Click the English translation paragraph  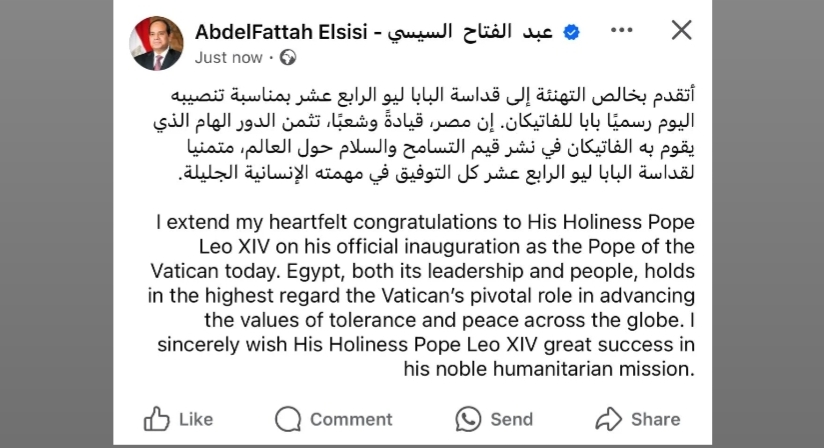pos(421,295)
